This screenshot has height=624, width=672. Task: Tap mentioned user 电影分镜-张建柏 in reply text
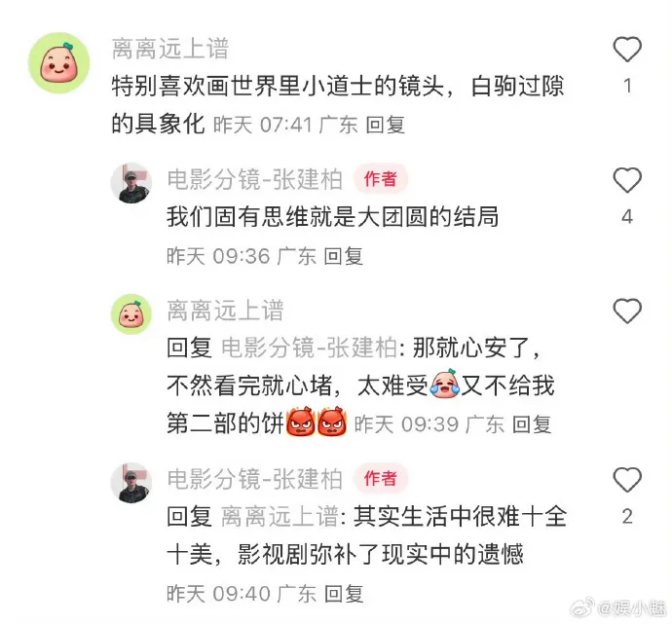tap(309, 348)
